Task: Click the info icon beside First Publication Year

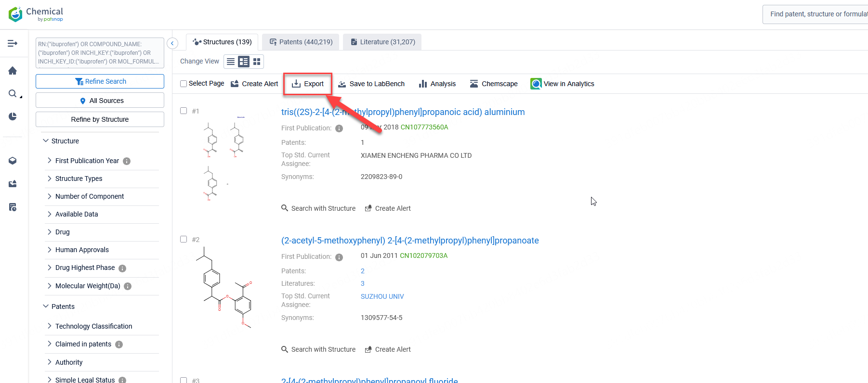Action: point(127,161)
